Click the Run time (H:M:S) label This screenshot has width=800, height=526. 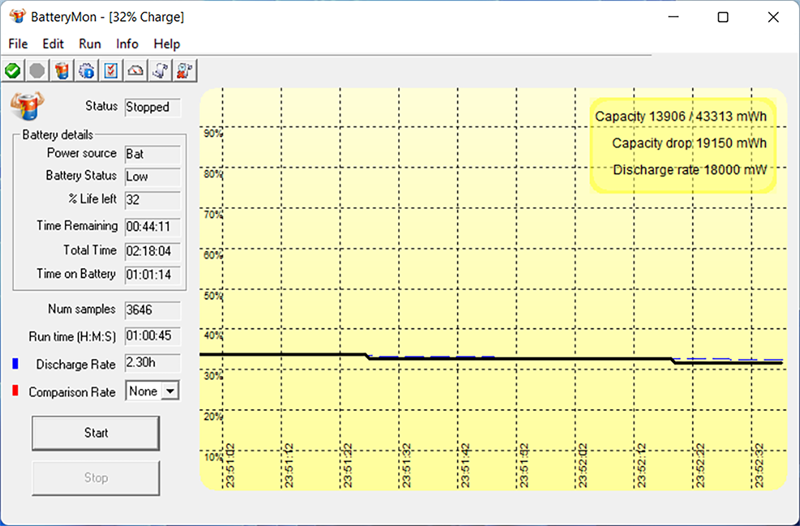click(x=72, y=337)
